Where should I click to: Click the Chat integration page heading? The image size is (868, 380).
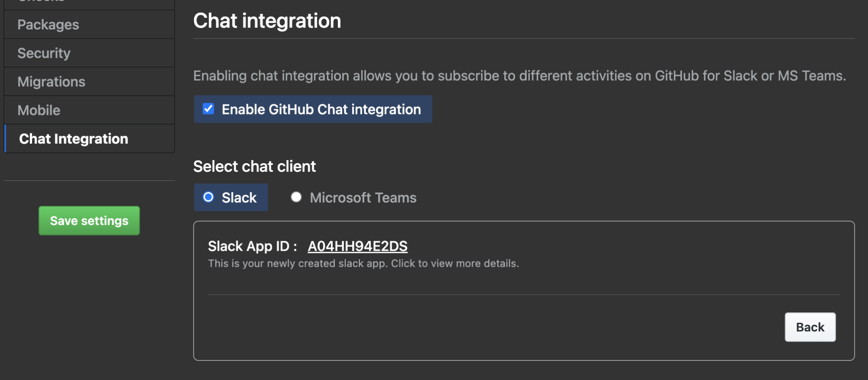click(267, 21)
